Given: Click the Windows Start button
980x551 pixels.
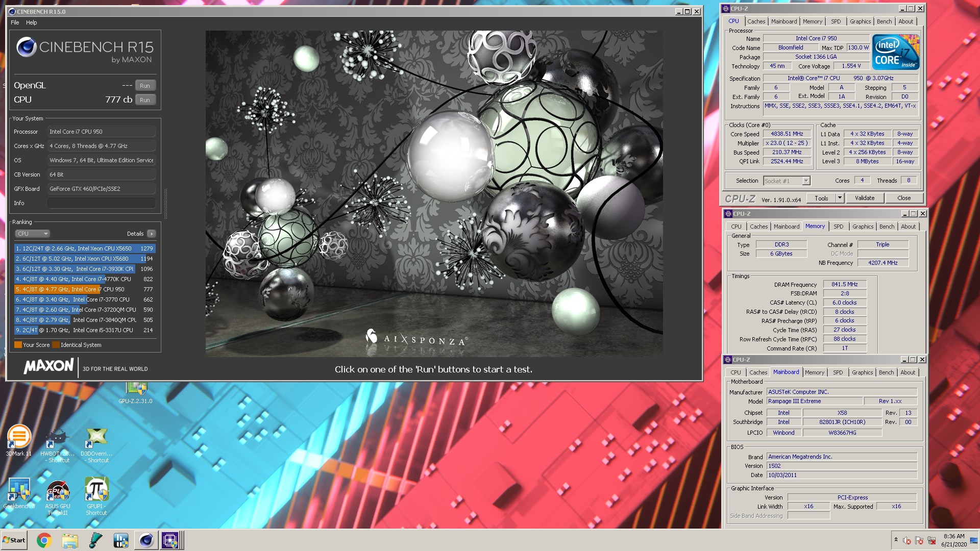Looking at the screenshot, I should (14, 540).
